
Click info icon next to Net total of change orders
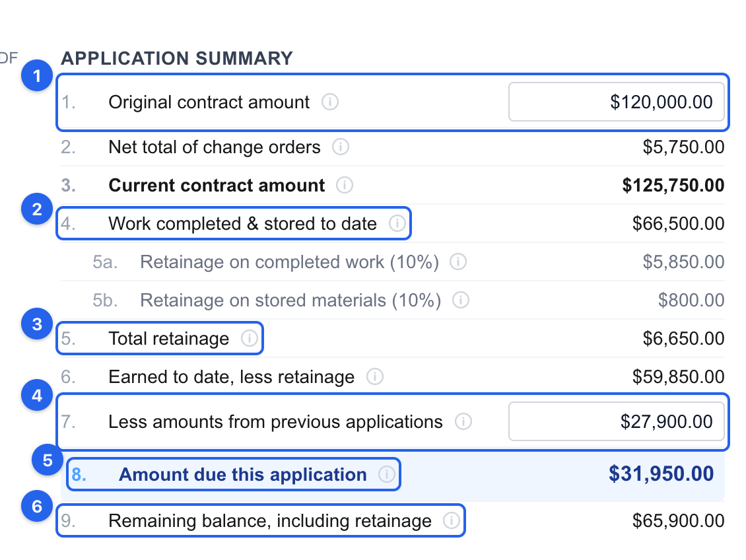pos(341,147)
